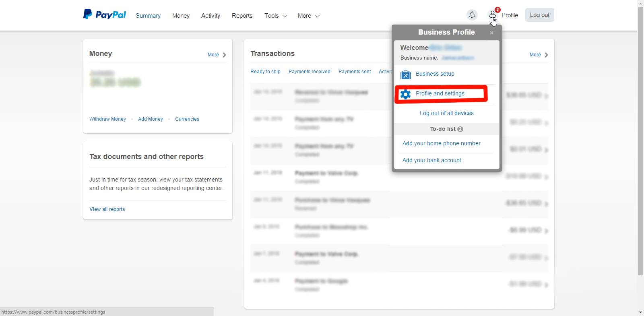Image resolution: width=644 pixels, height=316 pixels.
Task: Open the notifications bell
Action: click(x=472, y=15)
